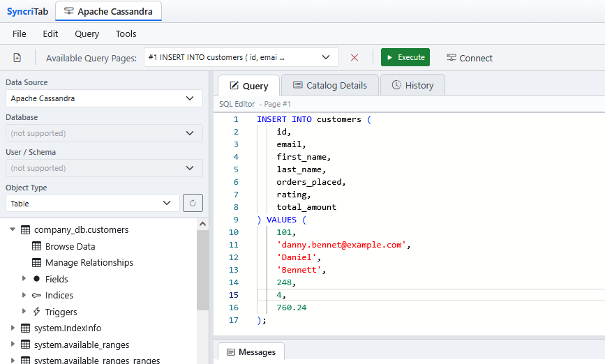This screenshot has width=605, height=364.
Task: Click the Query tab pencil icon
Action: pos(234,85)
